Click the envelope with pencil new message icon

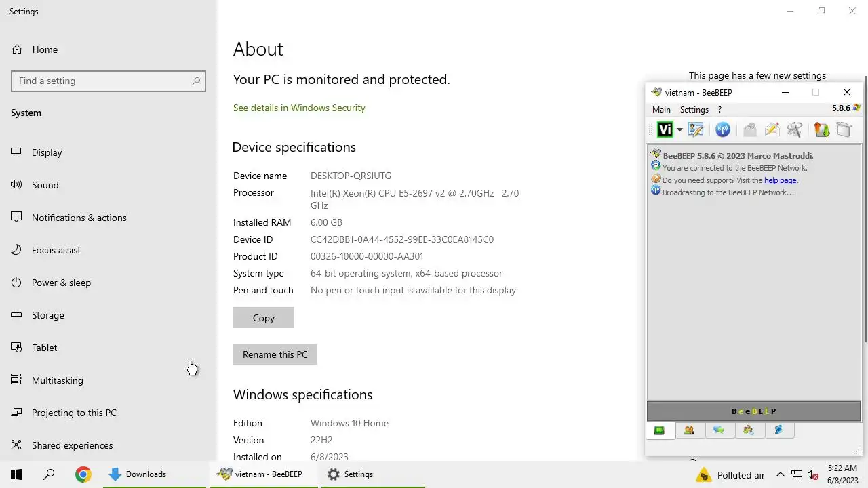772,129
